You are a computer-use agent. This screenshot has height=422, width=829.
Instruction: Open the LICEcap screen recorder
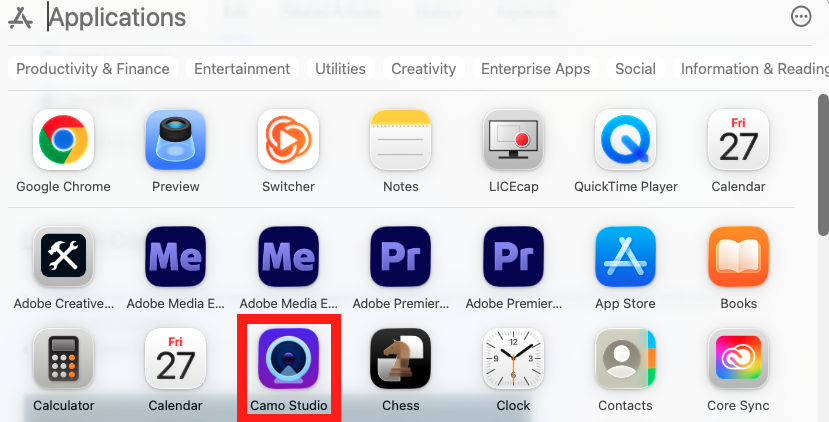[x=513, y=140]
